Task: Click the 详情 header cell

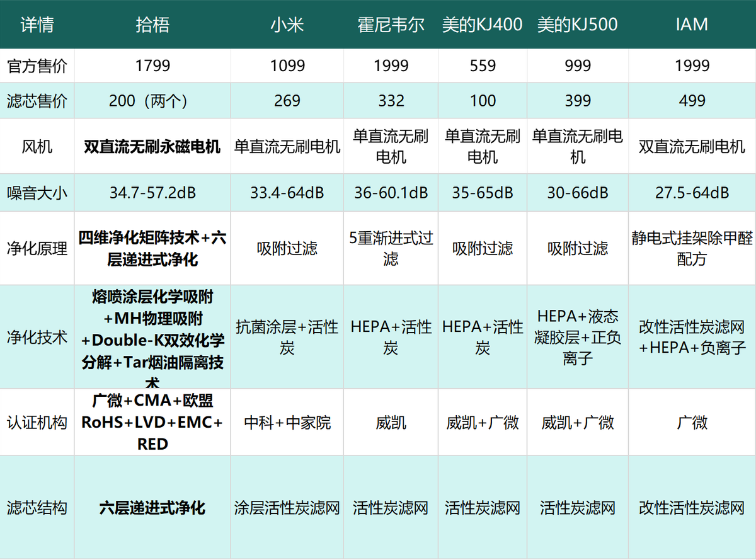Action: 37,25
